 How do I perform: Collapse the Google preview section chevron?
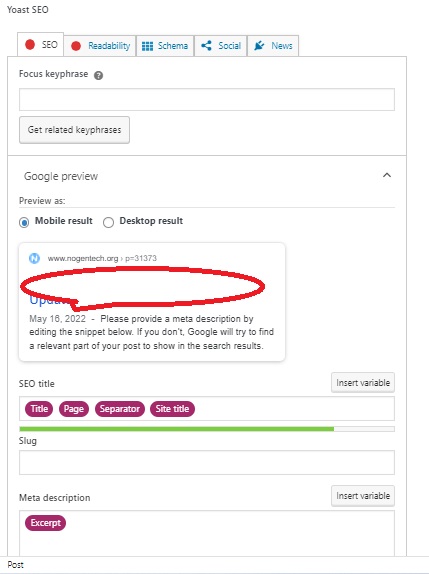(387, 175)
